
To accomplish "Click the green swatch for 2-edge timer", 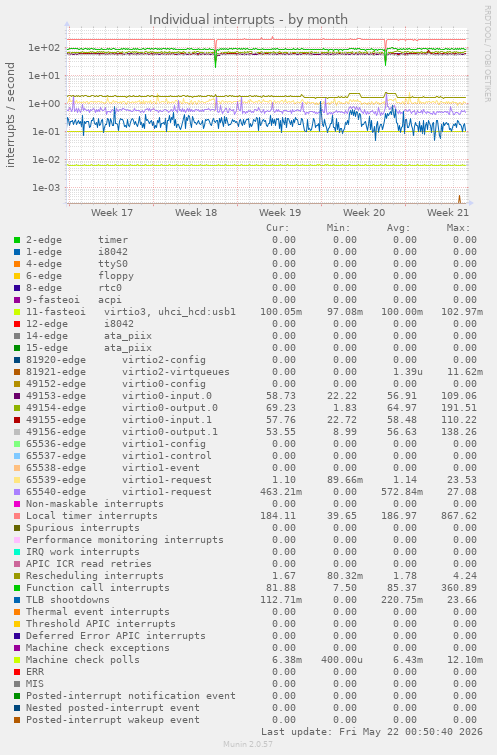I will 17,240.
